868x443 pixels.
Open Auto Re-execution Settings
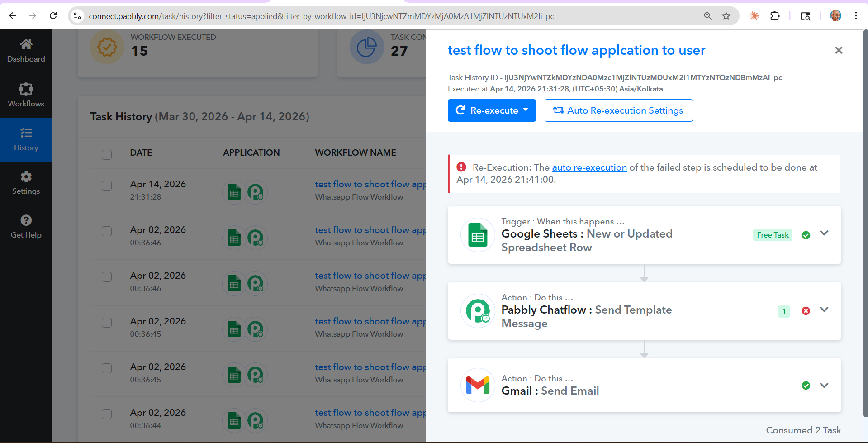coord(618,110)
